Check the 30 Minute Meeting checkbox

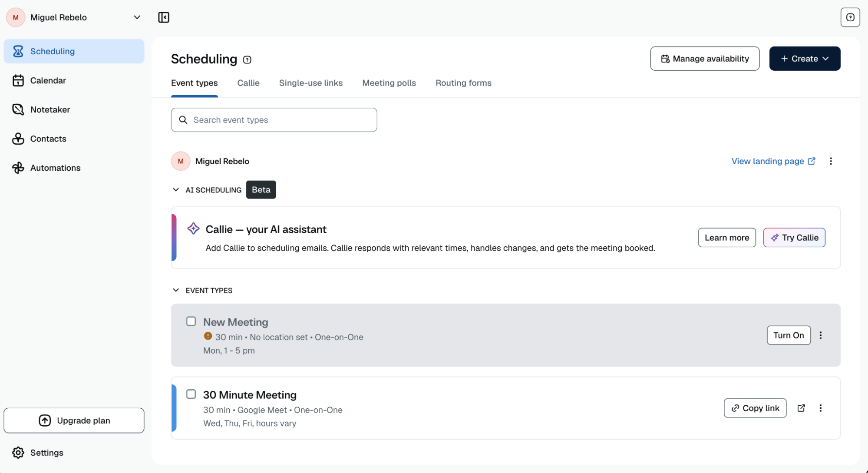pos(191,394)
